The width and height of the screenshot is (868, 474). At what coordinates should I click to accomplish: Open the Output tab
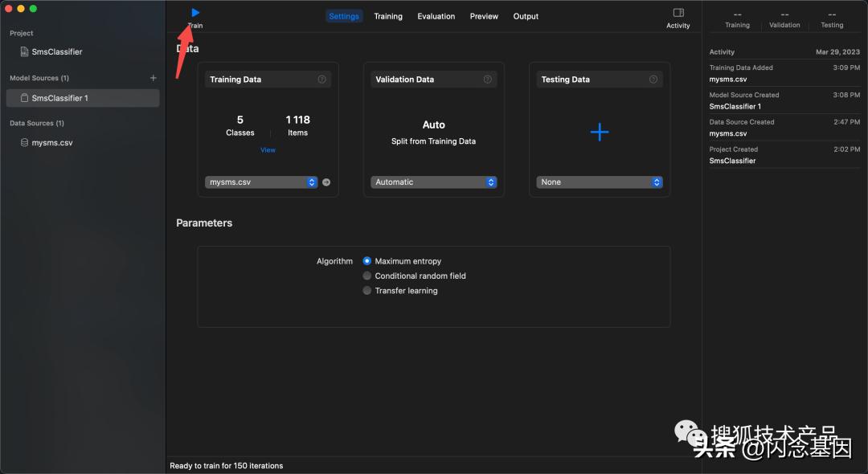526,16
